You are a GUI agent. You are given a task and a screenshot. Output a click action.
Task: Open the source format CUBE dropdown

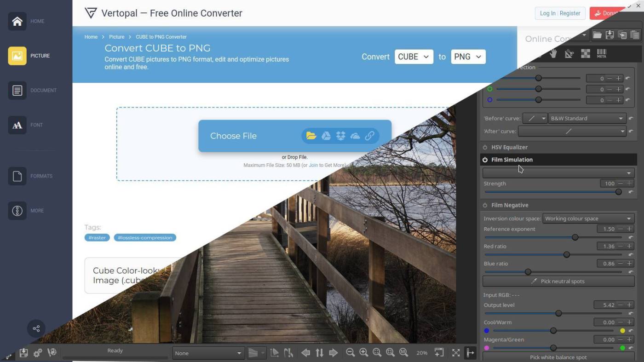[414, 57]
